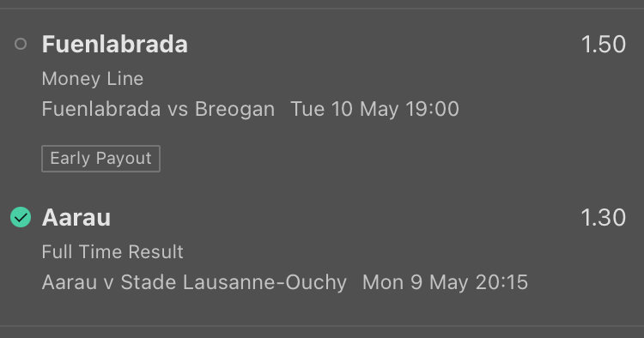The width and height of the screenshot is (644, 338).
Task: Click the divider line above Fuenlabrada selection
Action: click(x=322, y=8)
